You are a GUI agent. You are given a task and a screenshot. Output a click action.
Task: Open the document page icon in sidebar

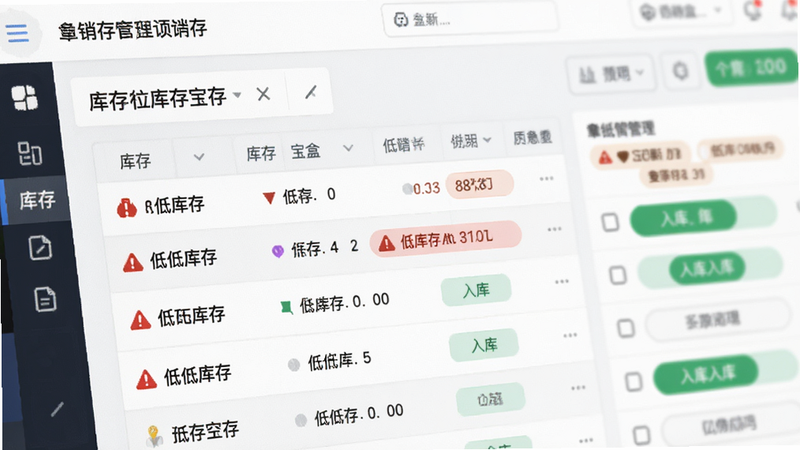[45, 299]
